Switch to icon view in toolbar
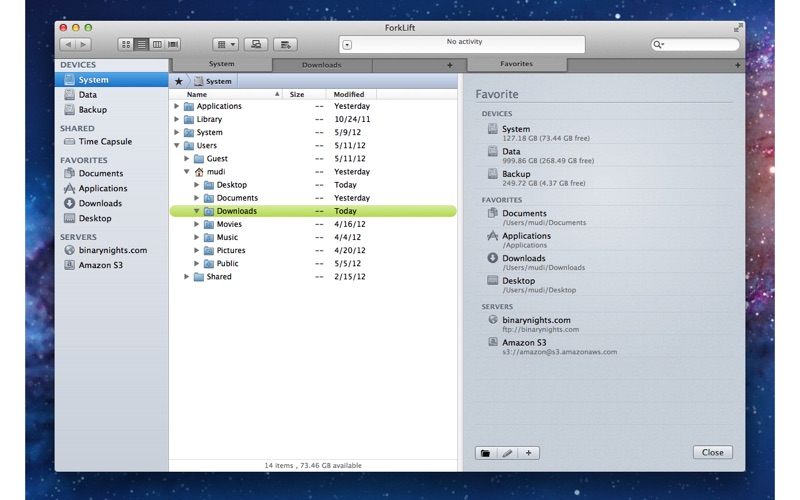Image resolution: width=800 pixels, height=500 pixels. [x=126, y=45]
